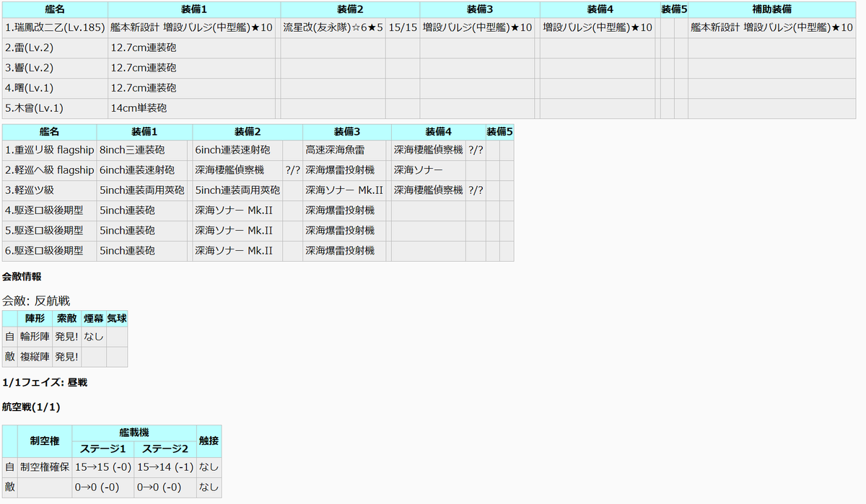Click the ステージ2 sub-header
Viewport: 866px width, 504px height.
tap(165, 448)
